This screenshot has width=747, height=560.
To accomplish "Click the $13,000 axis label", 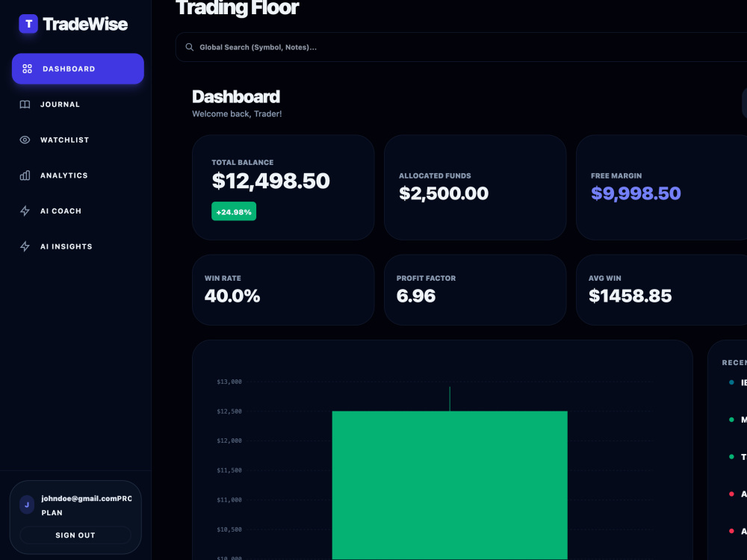I will coord(229,382).
